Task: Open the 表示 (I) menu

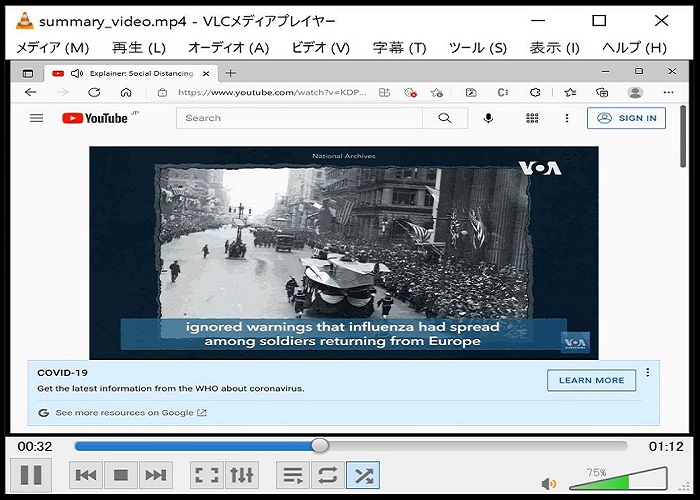Action: point(554,47)
